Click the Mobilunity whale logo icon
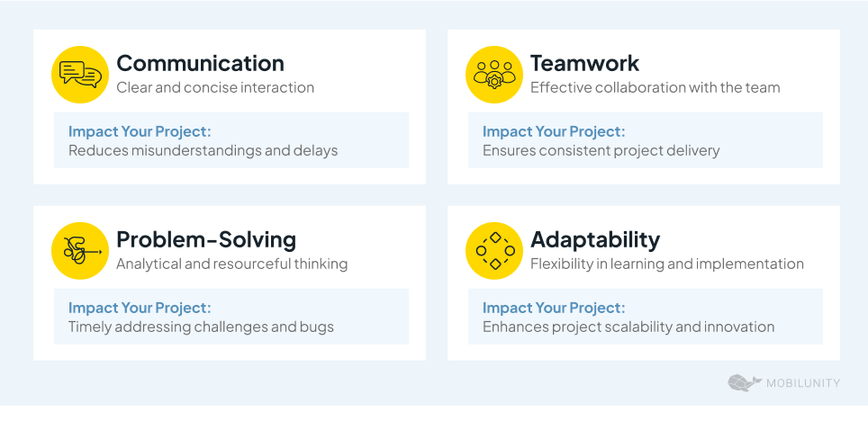Screen dimensions: 868x430 (745, 383)
